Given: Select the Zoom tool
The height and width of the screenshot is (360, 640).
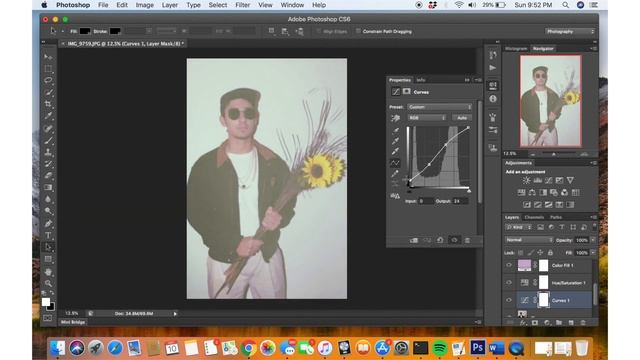Looking at the screenshot, I should point(48,283).
